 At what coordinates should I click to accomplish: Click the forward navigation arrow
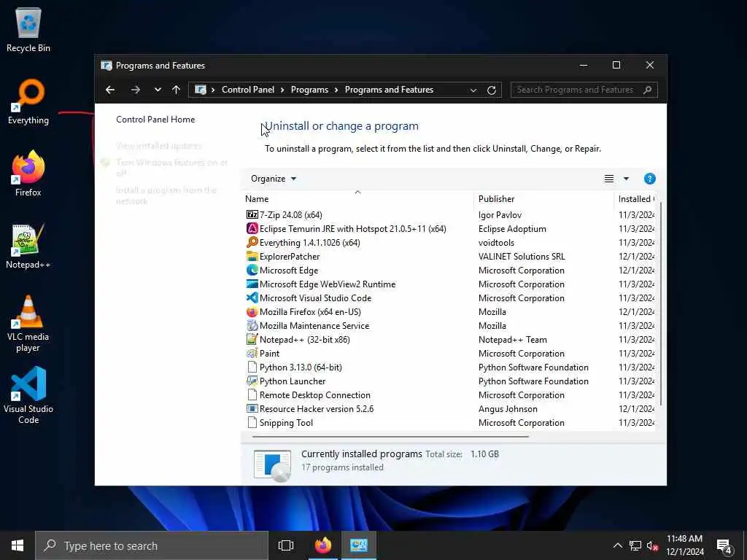135,90
